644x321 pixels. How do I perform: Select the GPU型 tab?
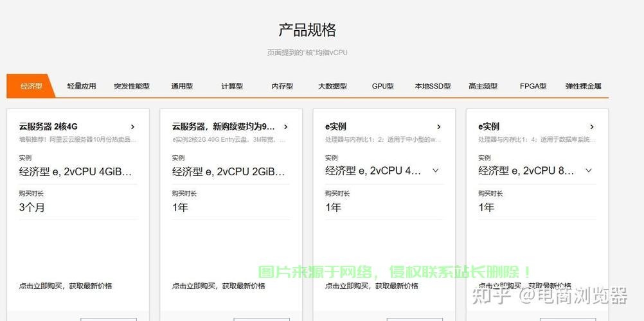pyautogui.click(x=383, y=86)
